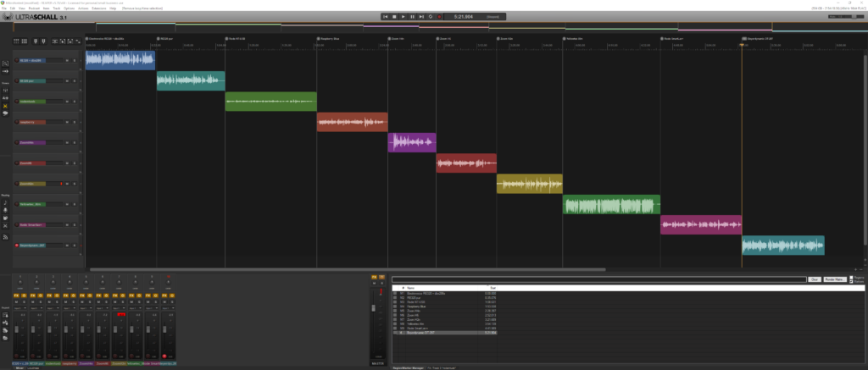Click the volume fader on mixer strip 1
The width and height of the screenshot is (868, 370).
[x=16, y=329]
